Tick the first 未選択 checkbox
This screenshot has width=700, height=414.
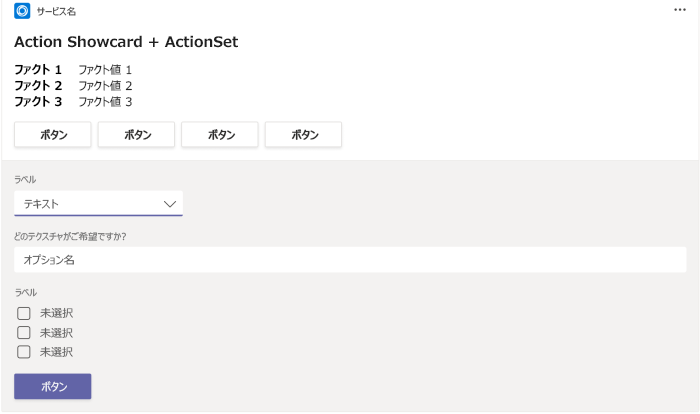(24, 313)
